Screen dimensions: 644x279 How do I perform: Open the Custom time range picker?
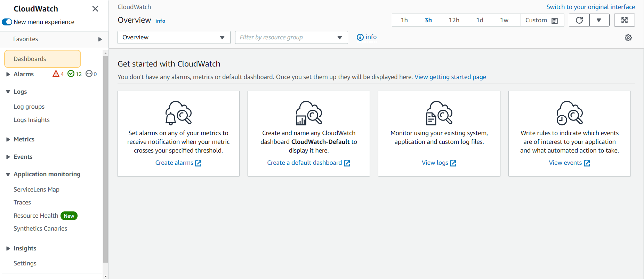[x=542, y=20]
